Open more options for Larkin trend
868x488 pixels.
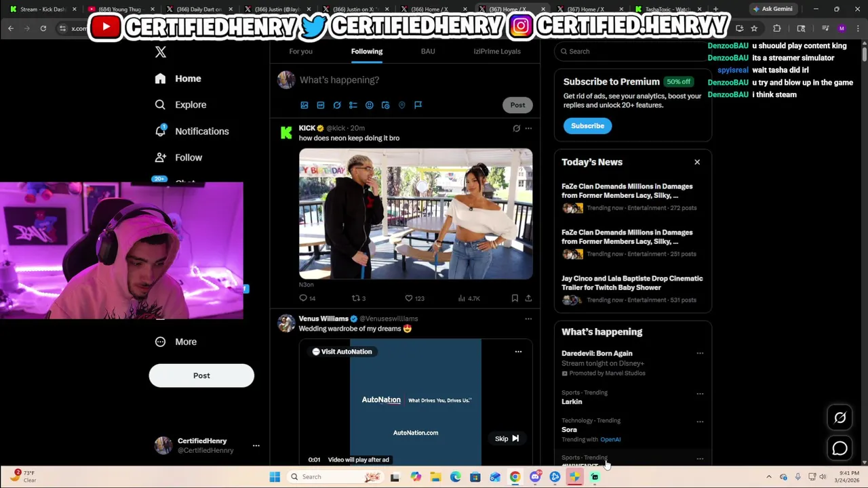(700, 393)
